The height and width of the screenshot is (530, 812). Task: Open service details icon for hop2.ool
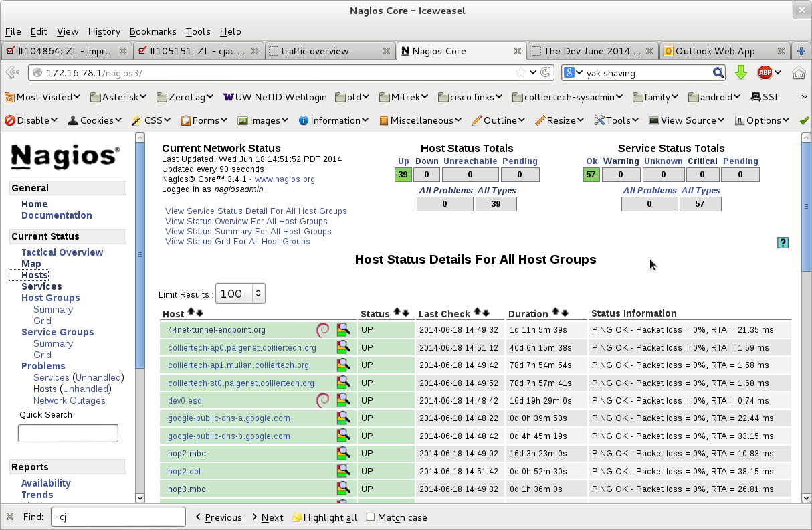343,471
